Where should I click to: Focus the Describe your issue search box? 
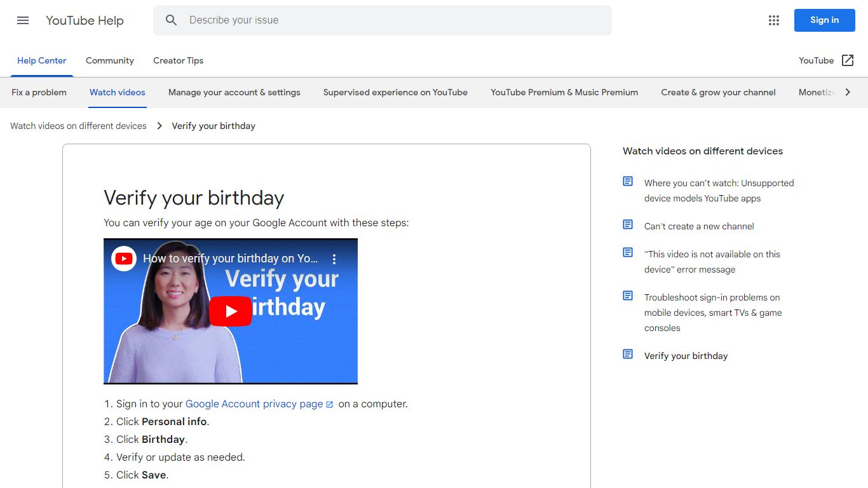[383, 20]
